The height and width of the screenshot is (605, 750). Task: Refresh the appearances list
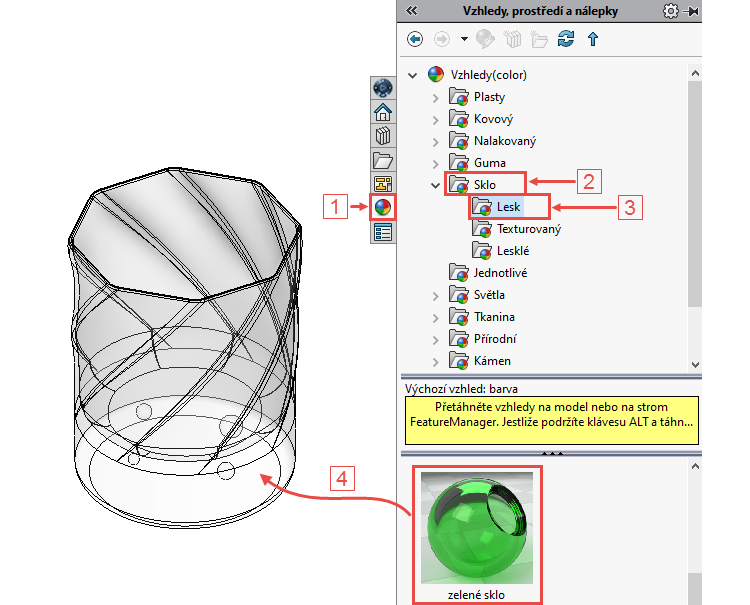click(566, 39)
